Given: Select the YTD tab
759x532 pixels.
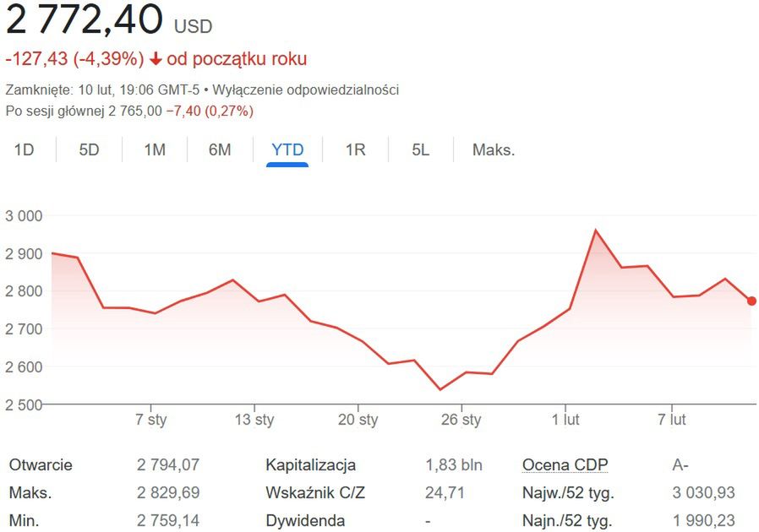Looking at the screenshot, I should tap(287, 150).
